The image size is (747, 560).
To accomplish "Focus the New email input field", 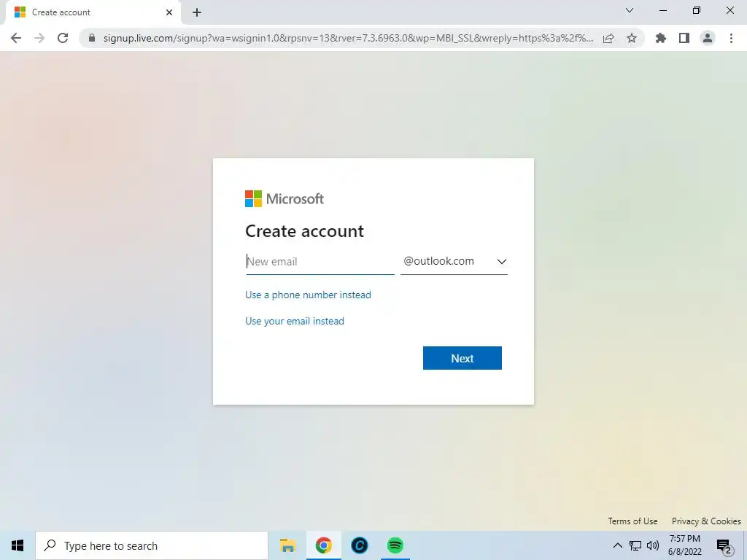I will point(320,262).
